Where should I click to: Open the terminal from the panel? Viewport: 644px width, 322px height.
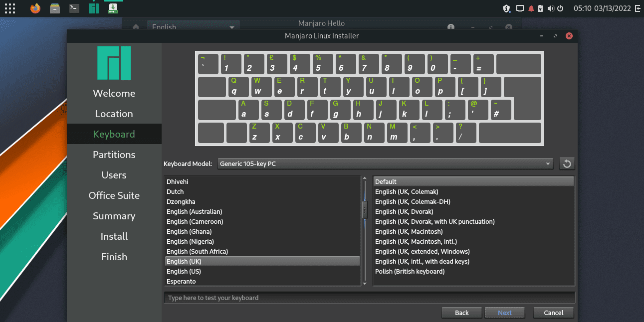coord(74,8)
